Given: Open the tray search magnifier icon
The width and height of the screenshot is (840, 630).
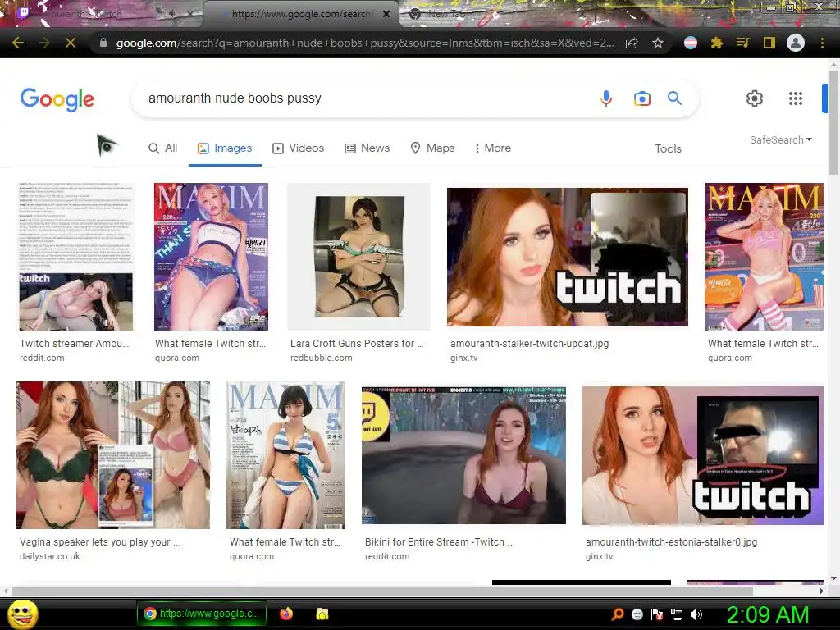Looking at the screenshot, I should click(618, 614).
